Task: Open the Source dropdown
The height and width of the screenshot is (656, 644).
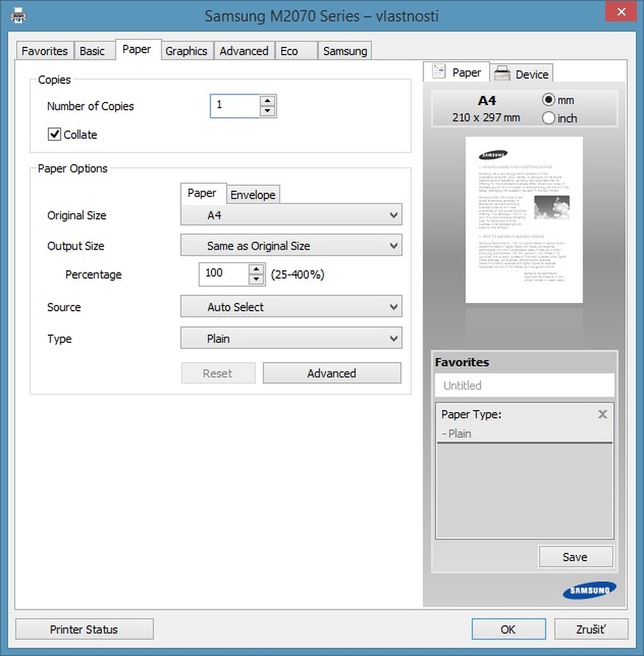Action: (x=291, y=306)
